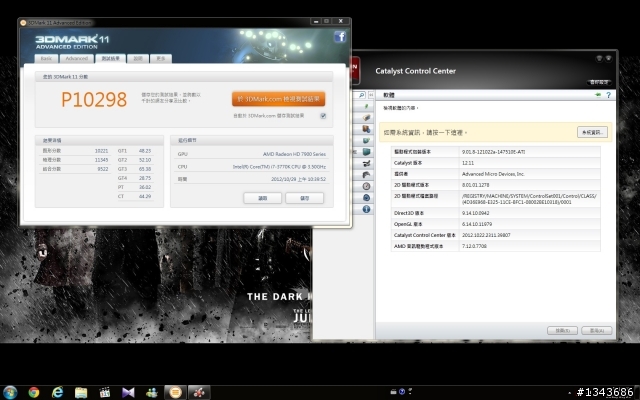The width and height of the screenshot is (640, 400).
Task: Open the Facebook share icon in 3DMark
Action: click(340, 37)
